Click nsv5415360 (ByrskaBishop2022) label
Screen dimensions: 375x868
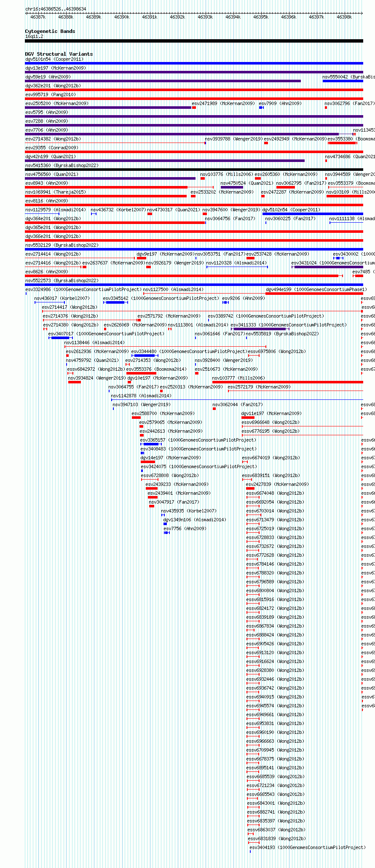[62, 165]
